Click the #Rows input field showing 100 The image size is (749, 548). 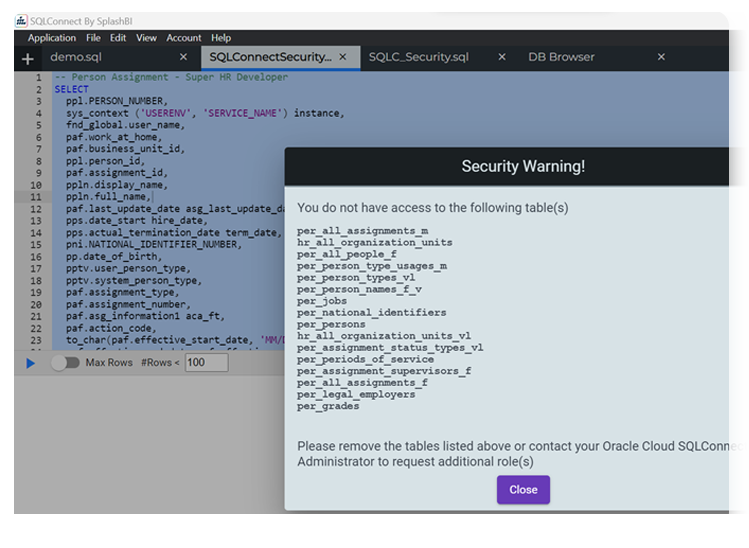click(x=206, y=363)
